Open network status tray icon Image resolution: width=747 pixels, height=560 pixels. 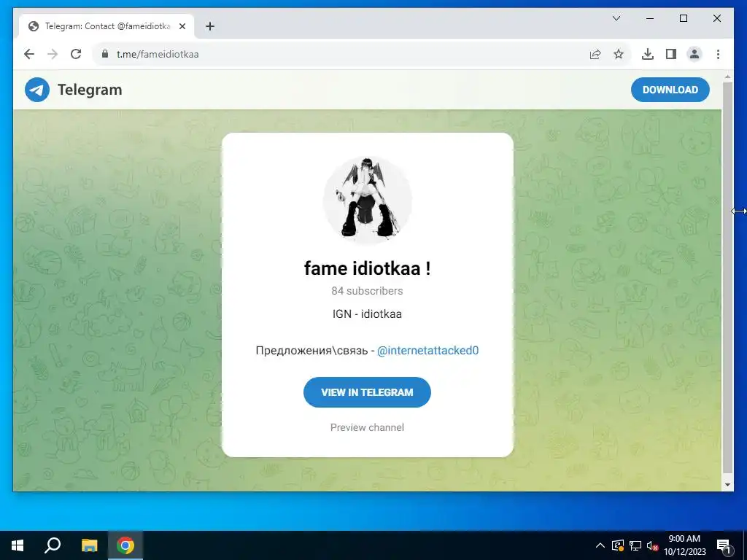(x=635, y=545)
